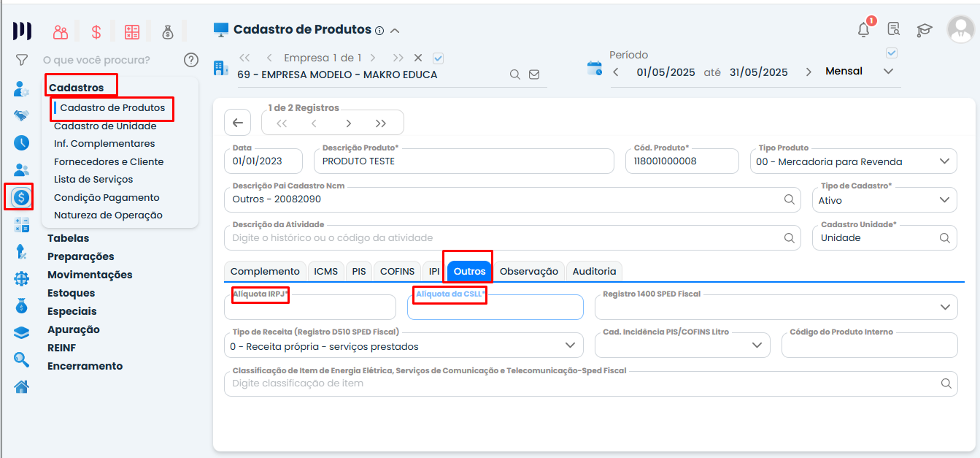
Task: Open the help question mark icon
Action: click(x=191, y=60)
